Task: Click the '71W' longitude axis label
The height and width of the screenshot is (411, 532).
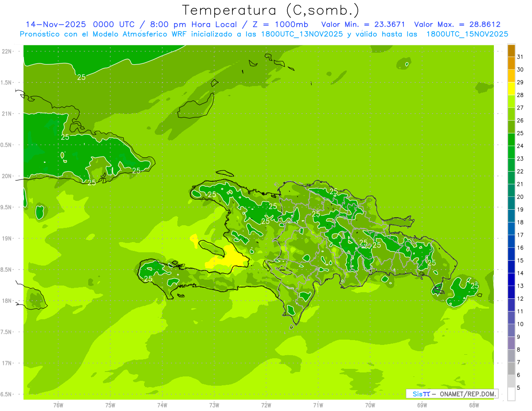Action: pos(318,405)
